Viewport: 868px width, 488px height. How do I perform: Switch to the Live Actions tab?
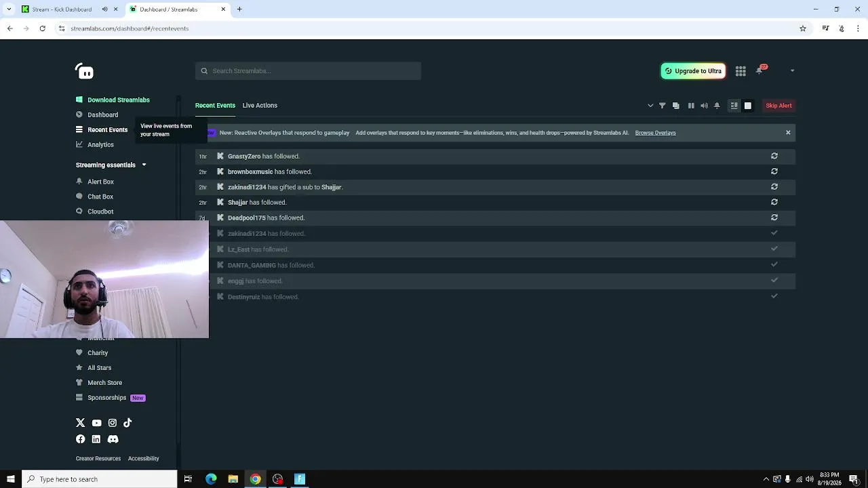(x=260, y=105)
